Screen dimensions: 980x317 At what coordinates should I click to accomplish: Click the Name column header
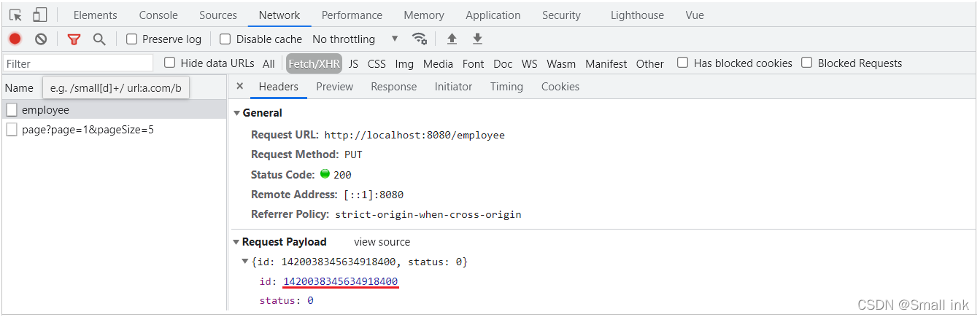tap(19, 87)
